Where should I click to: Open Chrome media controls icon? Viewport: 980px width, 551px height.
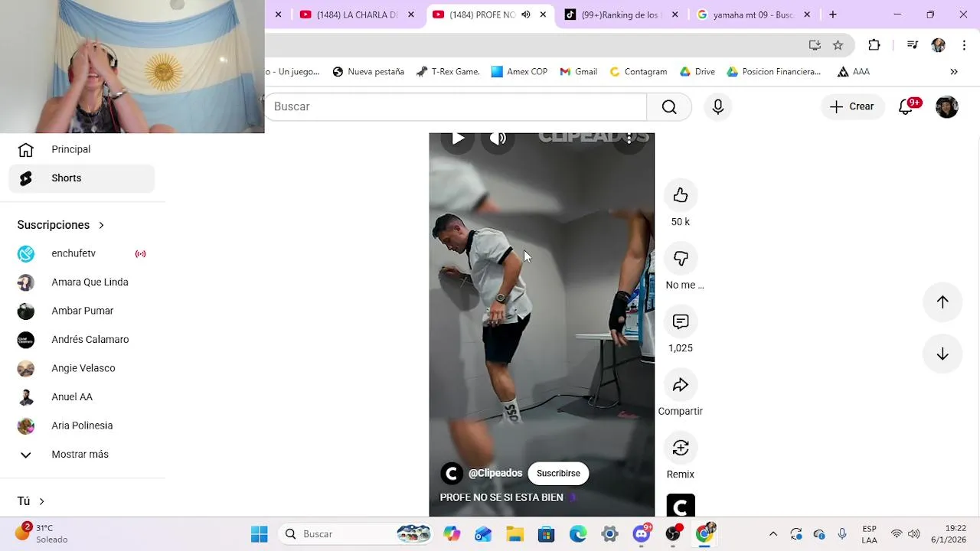[x=912, y=45]
